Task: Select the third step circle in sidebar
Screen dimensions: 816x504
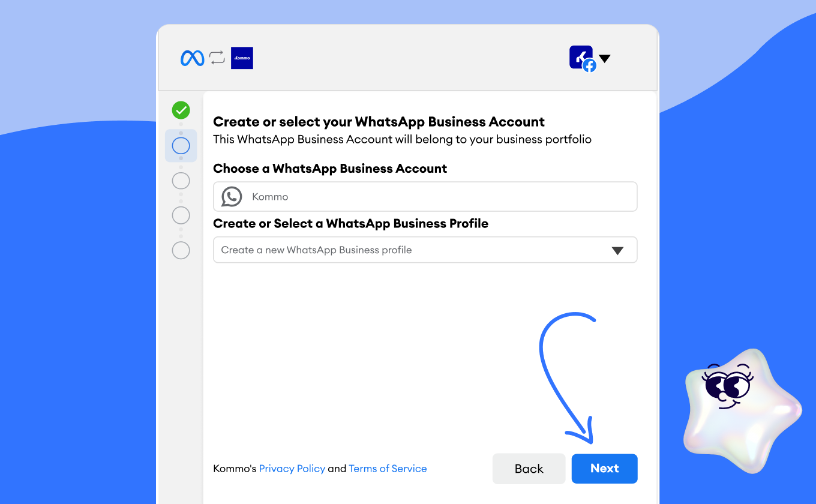Action: (x=181, y=181)
